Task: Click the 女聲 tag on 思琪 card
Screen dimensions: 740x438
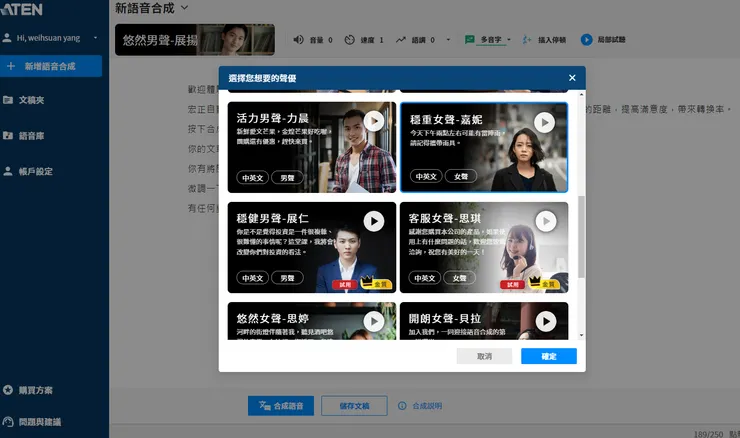Action: (459, 278)
